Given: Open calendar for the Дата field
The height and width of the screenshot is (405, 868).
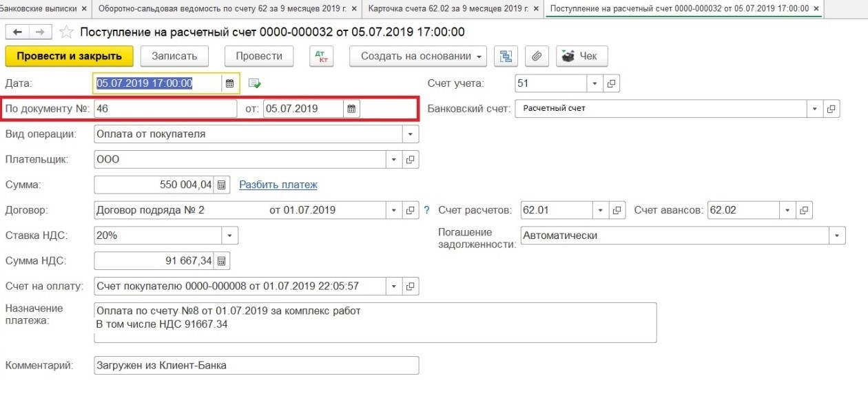Looking at the screenshot, I should (230, 83).
